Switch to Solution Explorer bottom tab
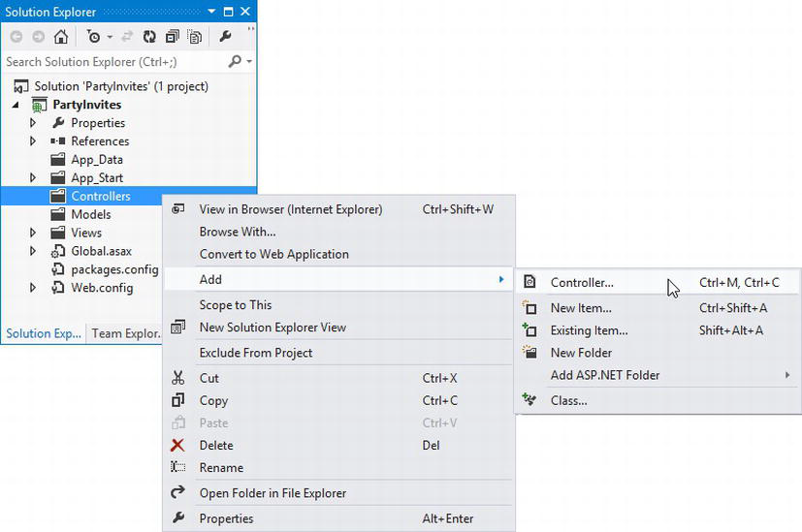Image resolution: width=802 pixels, height=532 pixels. click(44, 333)
